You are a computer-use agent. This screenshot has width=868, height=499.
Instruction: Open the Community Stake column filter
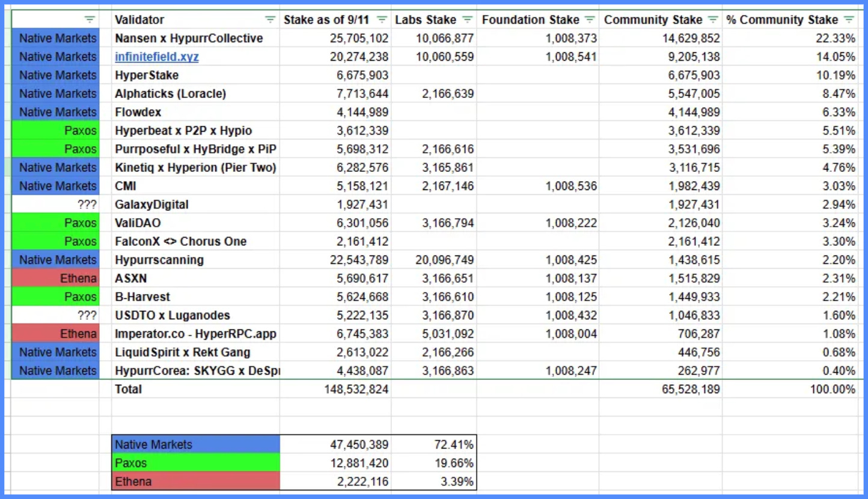click(713, 20)
